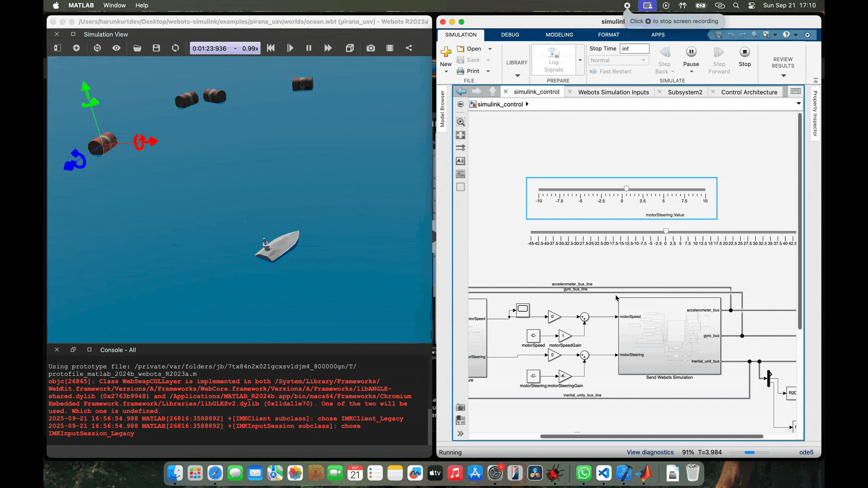Viewport: 868px width, 488px height.
Task: Reset Webots simulation to start
Action: tap(271, 48)
